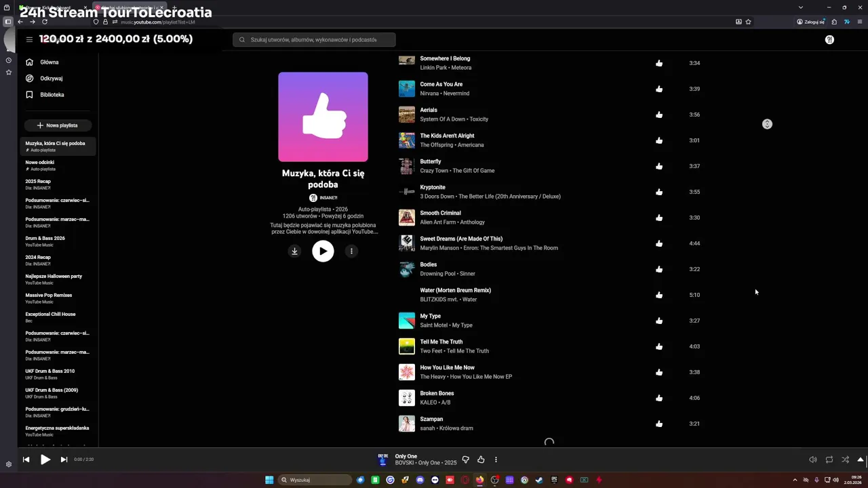Open Exceptional Chill House playlist
This screenshot has height=488, width=868.
[58, 317]
